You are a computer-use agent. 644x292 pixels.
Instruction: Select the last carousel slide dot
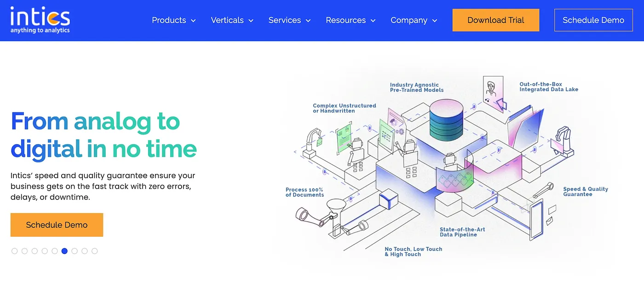point(94,251)
